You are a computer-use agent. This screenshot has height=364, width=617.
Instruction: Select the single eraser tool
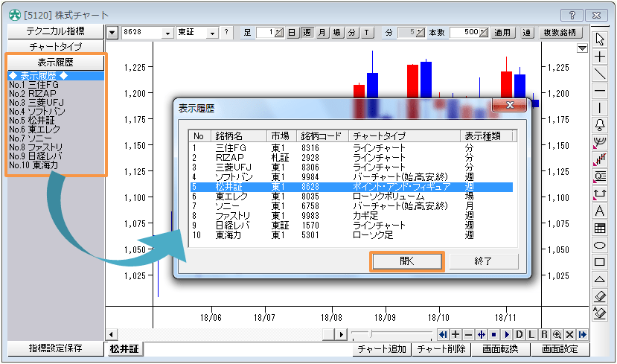click(599, 296)
